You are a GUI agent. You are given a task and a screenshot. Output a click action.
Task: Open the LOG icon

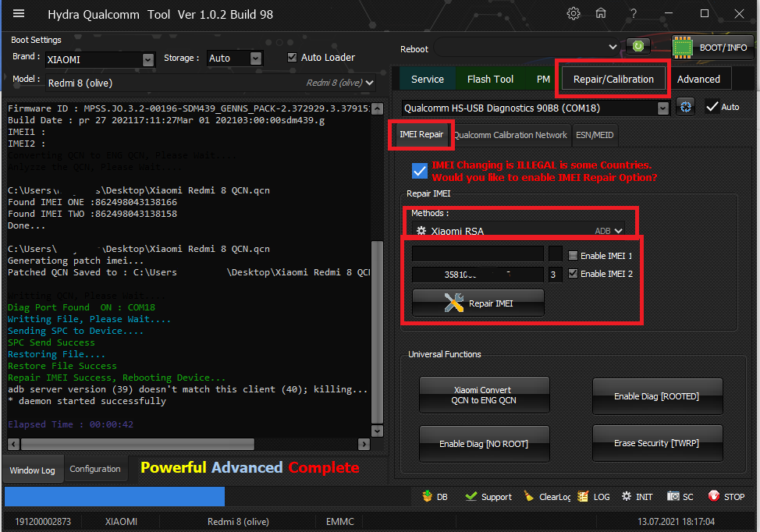[583, 496]
